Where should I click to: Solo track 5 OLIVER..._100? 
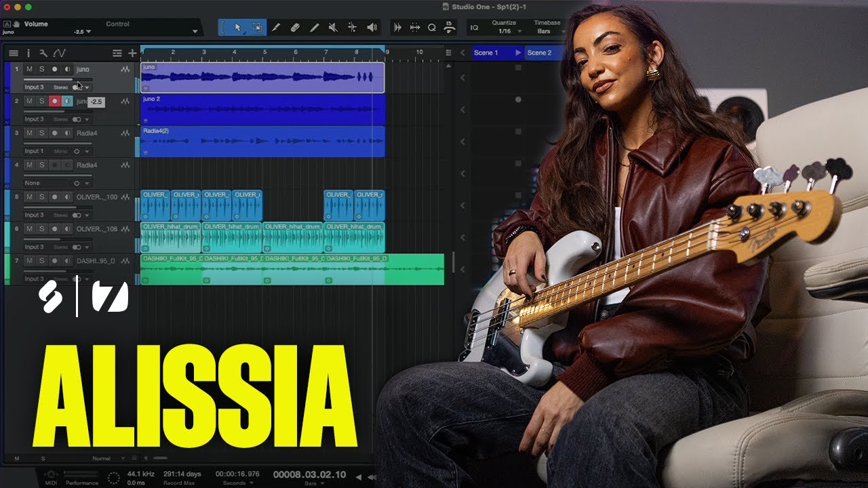(x=41, y=197)
